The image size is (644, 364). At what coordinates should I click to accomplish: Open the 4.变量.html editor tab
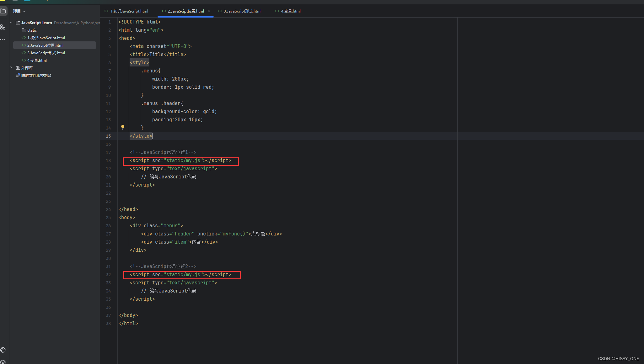[288, 11]
